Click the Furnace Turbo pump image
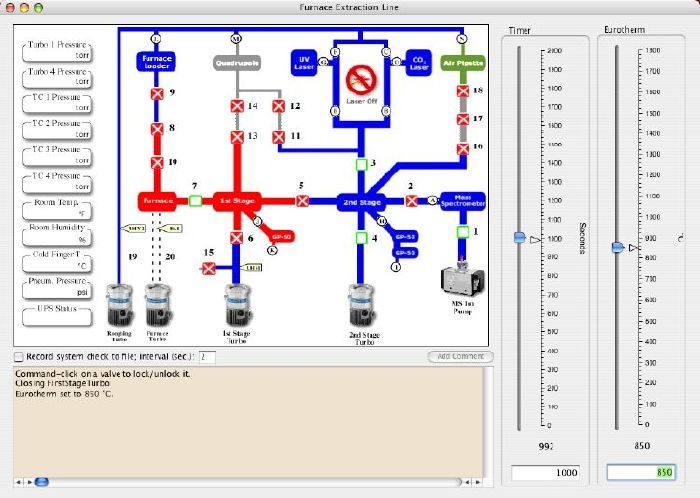700x498 pixels. click(158, 305)
